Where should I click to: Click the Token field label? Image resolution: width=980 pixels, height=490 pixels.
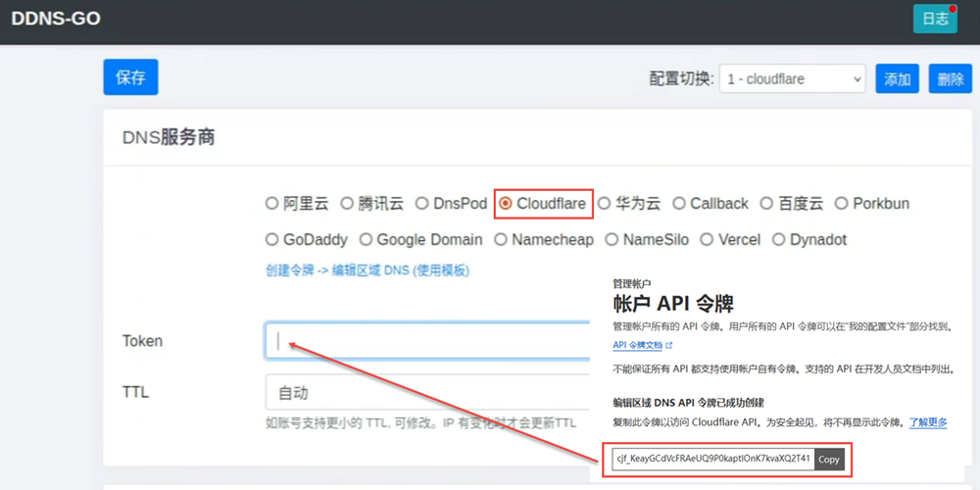pyautogui.click(x=142, y=341)
